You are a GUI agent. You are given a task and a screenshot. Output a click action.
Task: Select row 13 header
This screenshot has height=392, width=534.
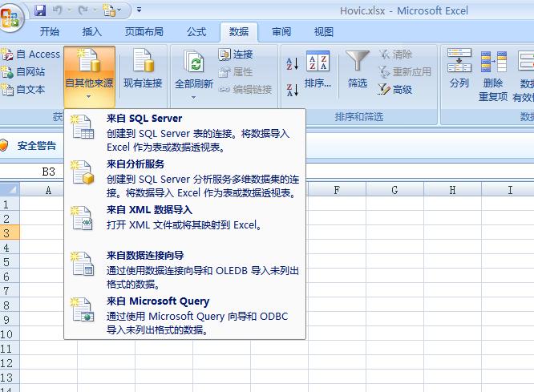tap(10, 378)
